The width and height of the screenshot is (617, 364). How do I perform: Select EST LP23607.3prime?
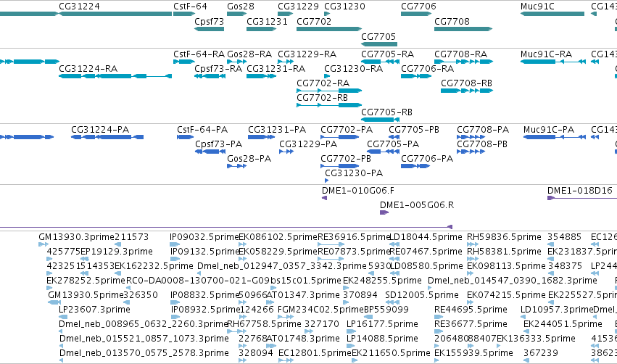[x=63, y=317]
